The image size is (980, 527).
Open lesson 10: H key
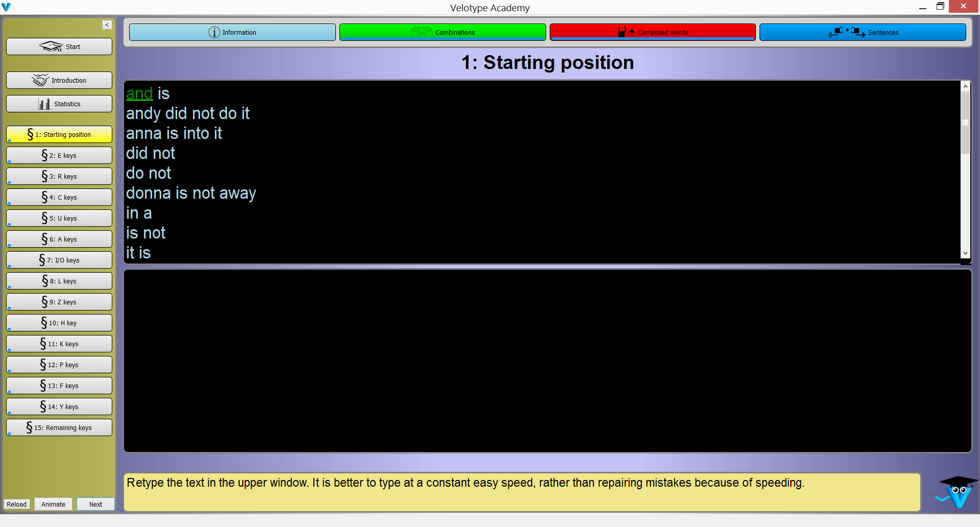point(59,323)
